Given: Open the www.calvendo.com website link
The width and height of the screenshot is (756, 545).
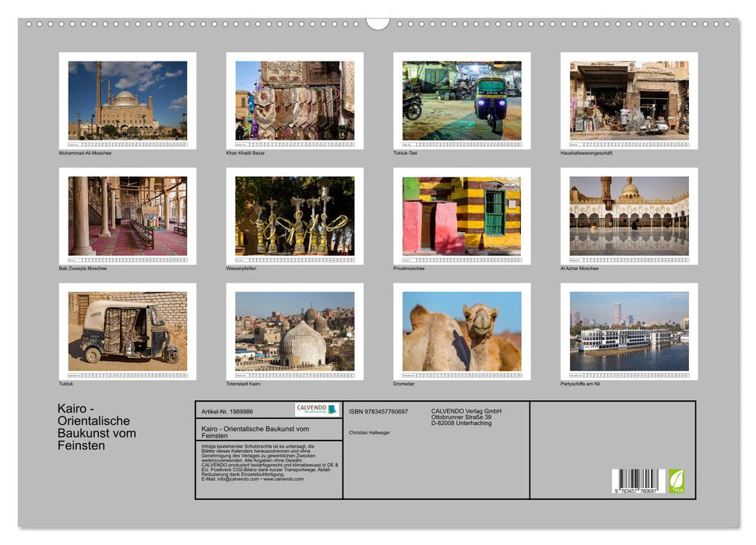Looking at the screenshot, I should [287, 480].
